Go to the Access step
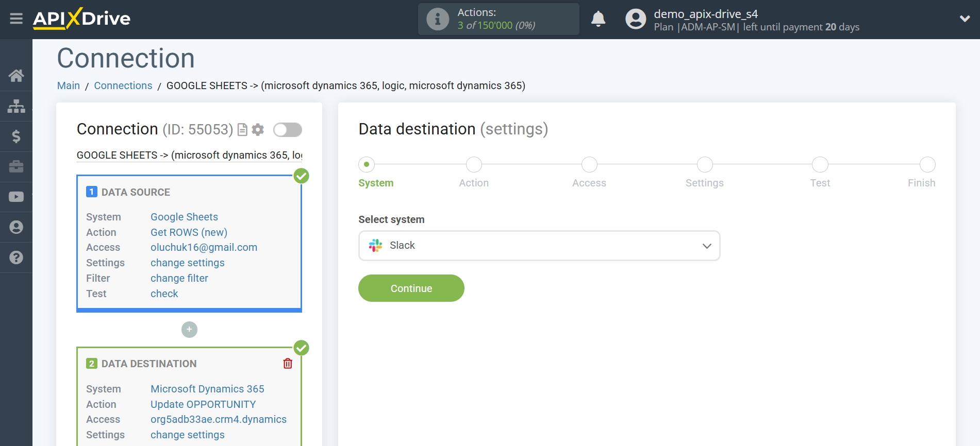The width and height of the screenshot is (980, 446). coord(589,183)
